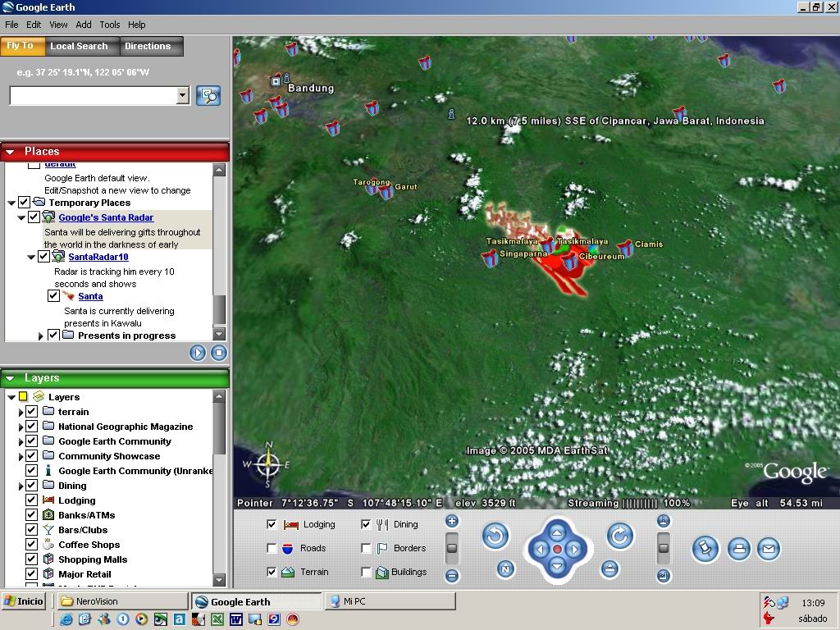
Task: Click the tilt down button
Action: tap(664, 576)
